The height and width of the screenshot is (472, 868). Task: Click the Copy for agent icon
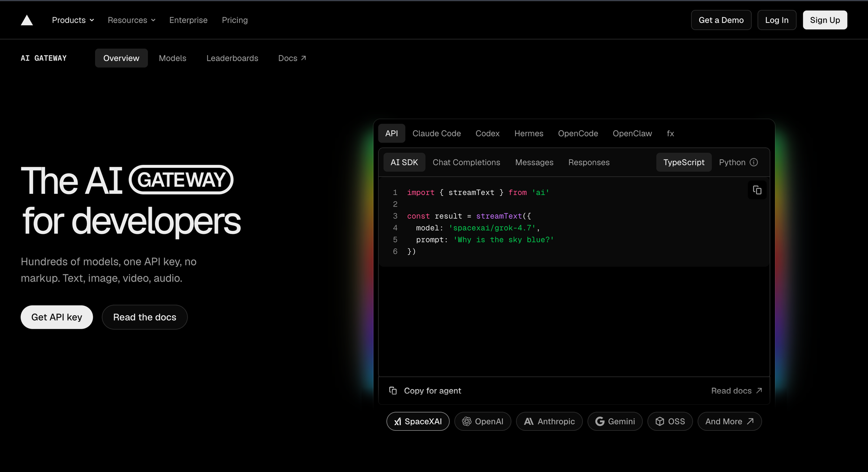tap(393, 390)
